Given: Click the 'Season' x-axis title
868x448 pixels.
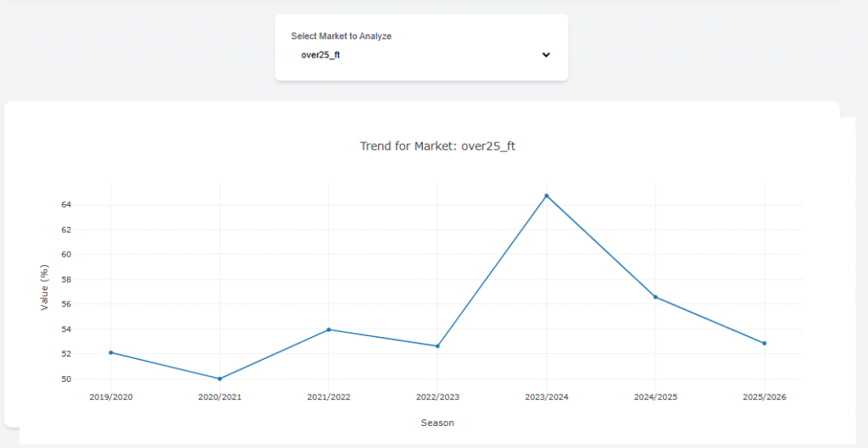Looking at the screenshot, I should [x=437, y=423].
